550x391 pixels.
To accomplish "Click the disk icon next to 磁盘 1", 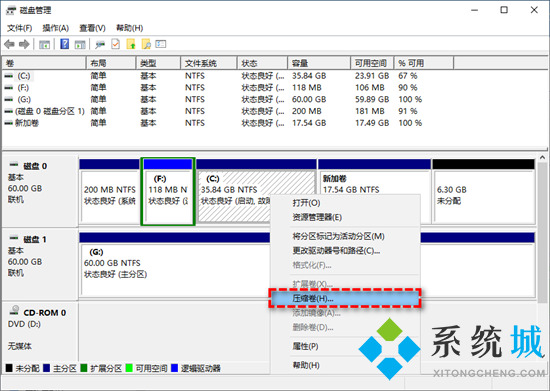I will pos(14,238).
